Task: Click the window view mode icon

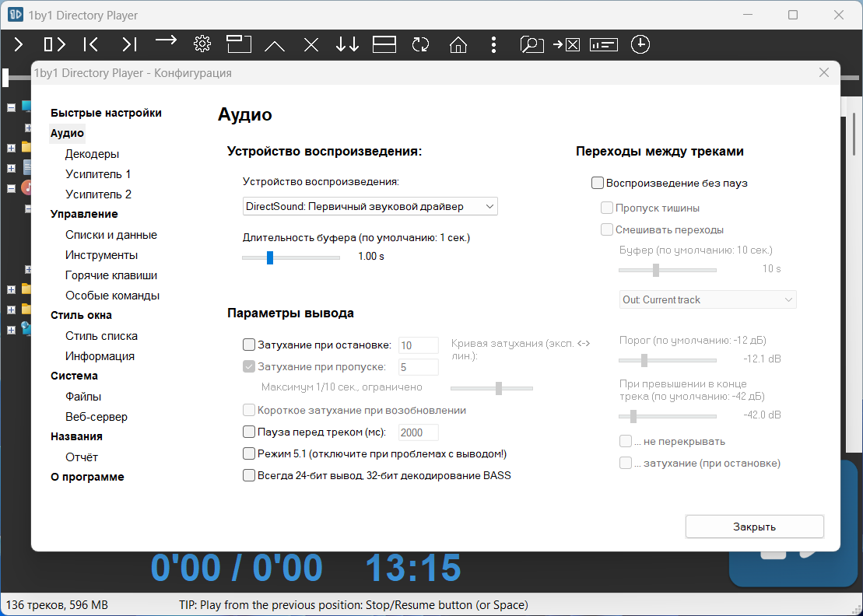Action: click(x=238, y=44)
